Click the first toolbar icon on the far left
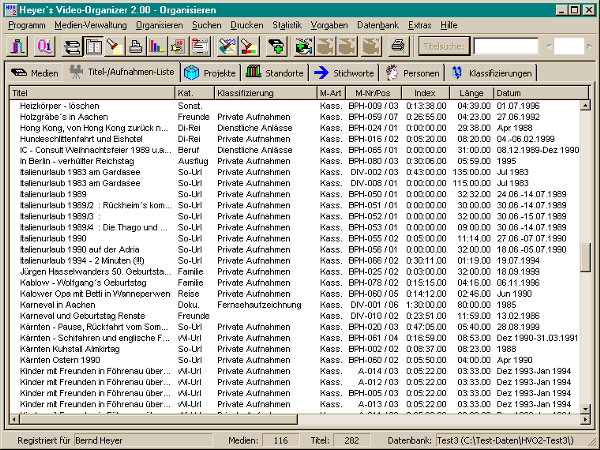 18,45
